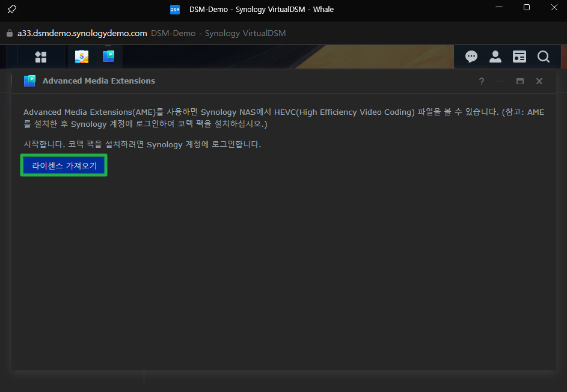The image size is (567, 392).
Task: Maximize the Whale browser window
Action: (x=527, y=8)
